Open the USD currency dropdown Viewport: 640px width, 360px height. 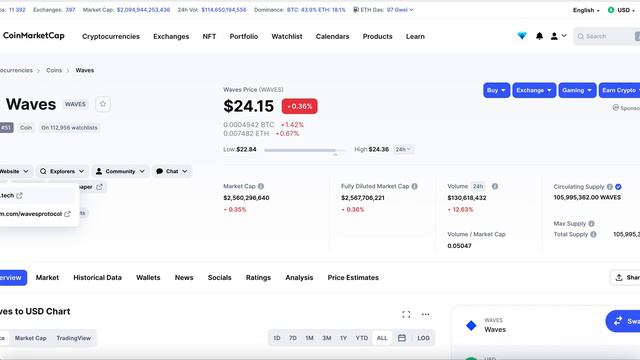(621, 10)
